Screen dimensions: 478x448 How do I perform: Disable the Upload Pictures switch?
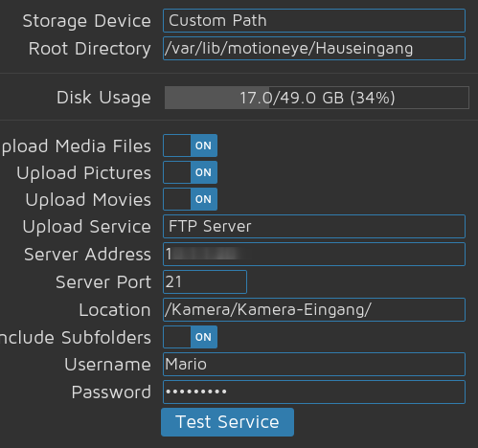191,172
